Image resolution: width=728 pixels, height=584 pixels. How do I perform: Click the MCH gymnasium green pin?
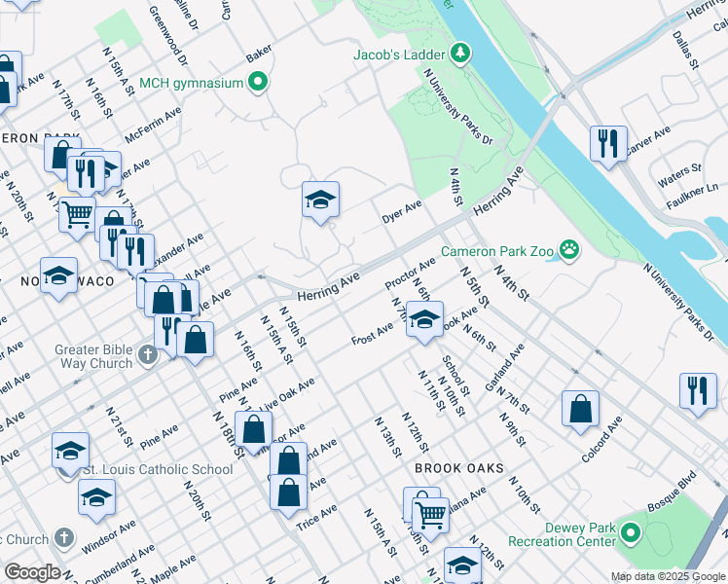[x=258, y=82]
